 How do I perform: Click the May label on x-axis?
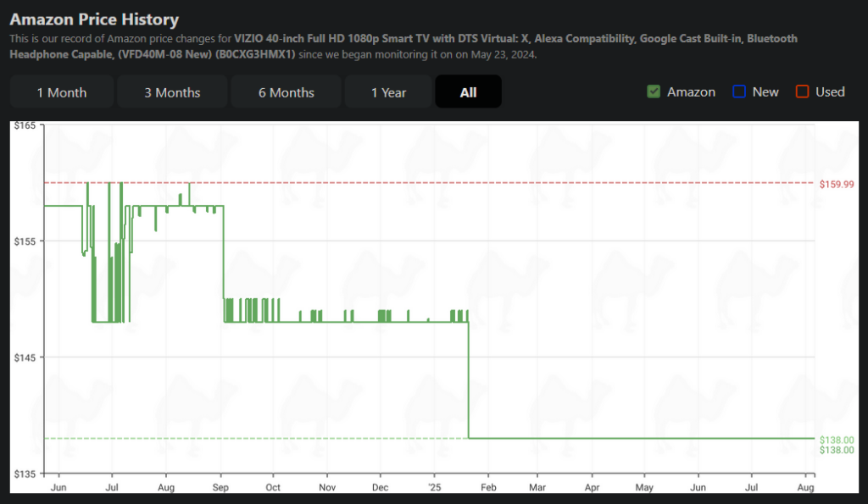point(644,487)
